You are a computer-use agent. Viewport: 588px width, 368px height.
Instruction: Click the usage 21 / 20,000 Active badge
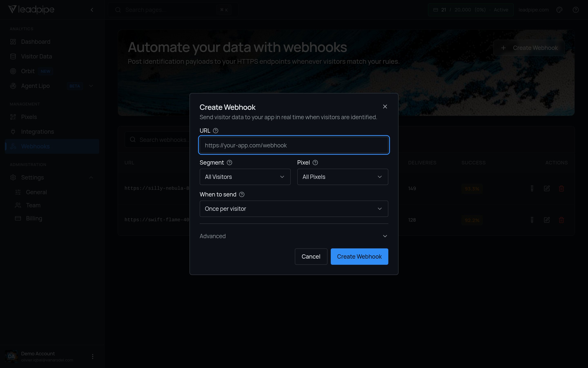[x=471, y=10]
